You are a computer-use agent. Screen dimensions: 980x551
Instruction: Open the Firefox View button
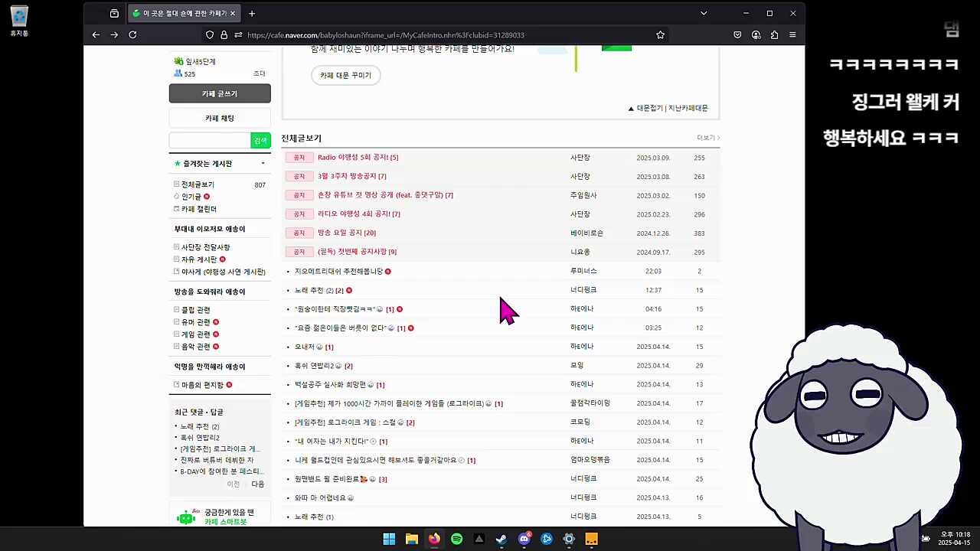pos(114,13)
